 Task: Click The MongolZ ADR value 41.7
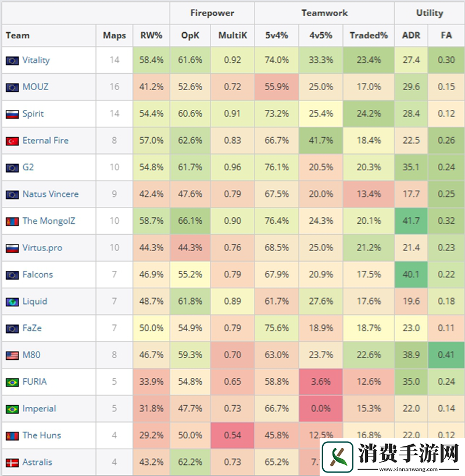coord(411,221)
